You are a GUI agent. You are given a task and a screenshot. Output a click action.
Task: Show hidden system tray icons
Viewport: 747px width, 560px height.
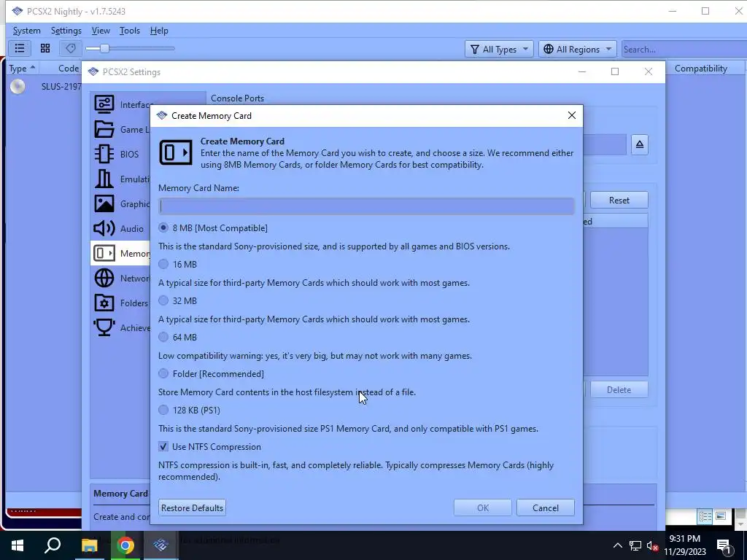(x=617, y=545)
